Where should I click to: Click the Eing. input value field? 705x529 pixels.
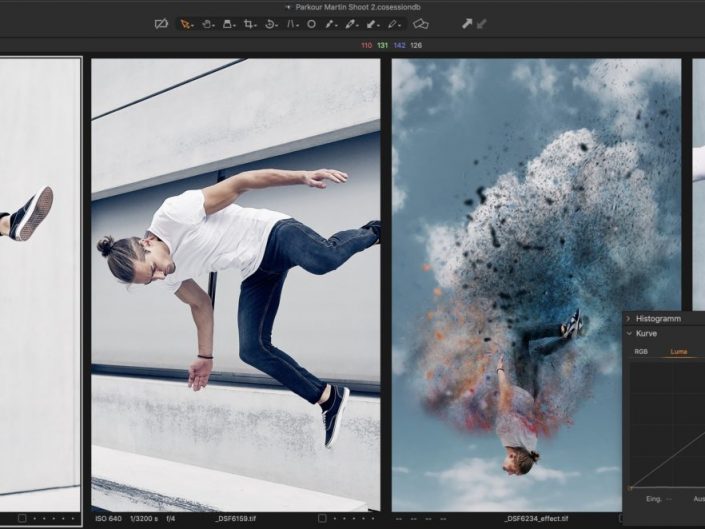pos(669,499)
